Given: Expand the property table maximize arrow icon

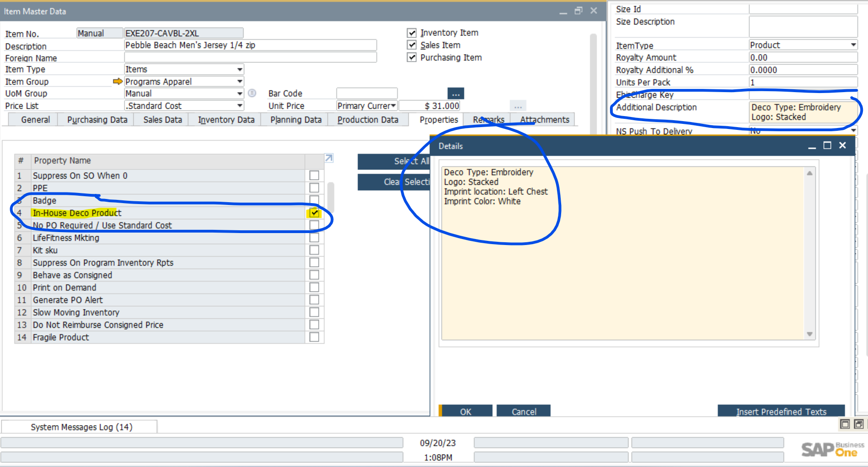Looking at the screenshot, I should [x=329, y=158].
